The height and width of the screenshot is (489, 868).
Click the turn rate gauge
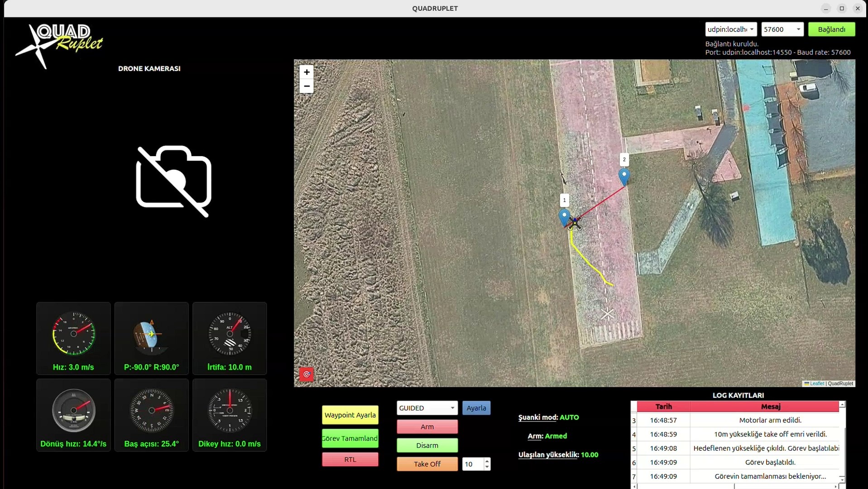pos(73,410)
